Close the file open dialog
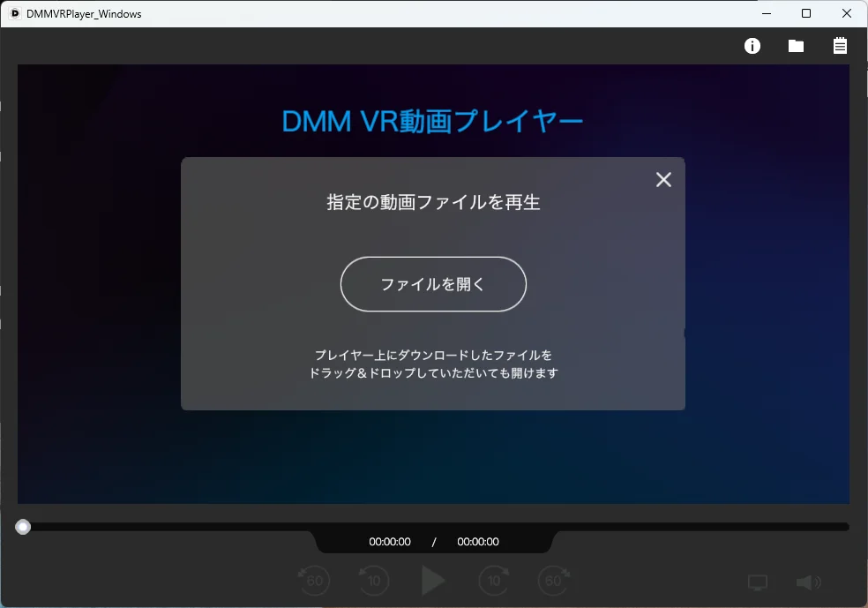This screenshot has width=868, height=608. tap(663, 179)
